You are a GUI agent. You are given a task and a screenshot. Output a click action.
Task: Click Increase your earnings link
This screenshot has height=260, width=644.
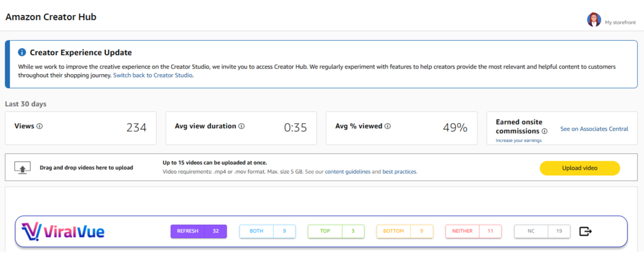pos(519,141)
